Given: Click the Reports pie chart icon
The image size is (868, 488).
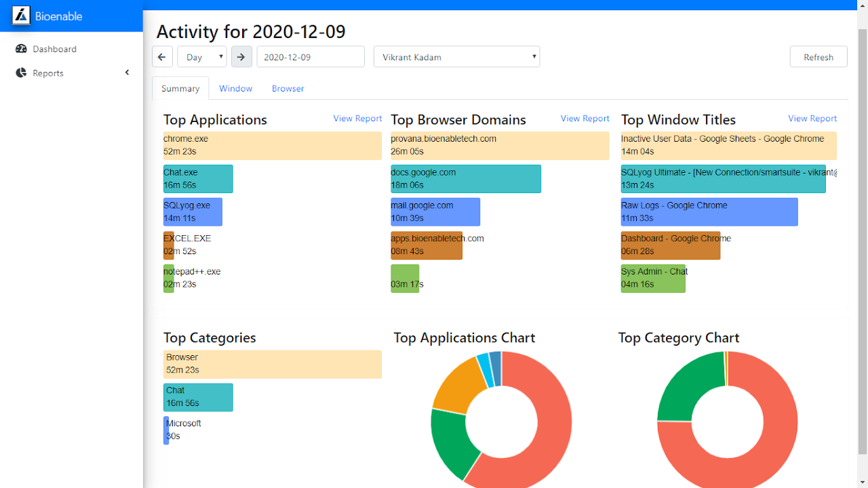Looking at the screenshot, I should tap(21, 73).
